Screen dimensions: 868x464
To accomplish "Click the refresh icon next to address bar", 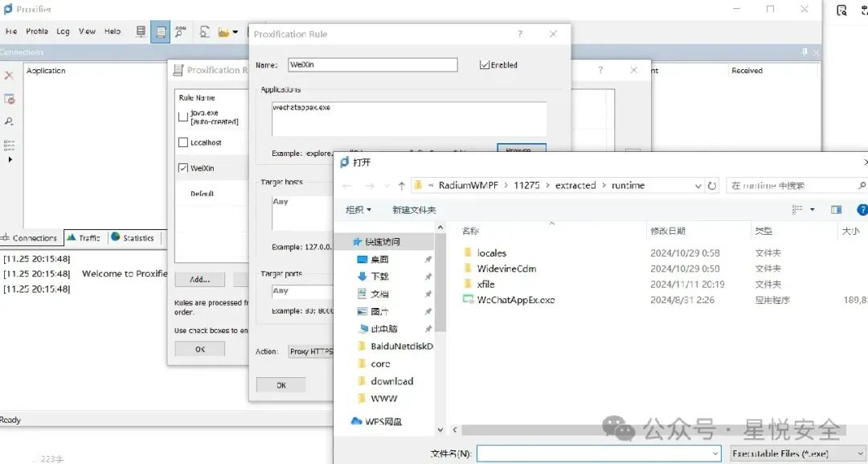I will 712,186.
